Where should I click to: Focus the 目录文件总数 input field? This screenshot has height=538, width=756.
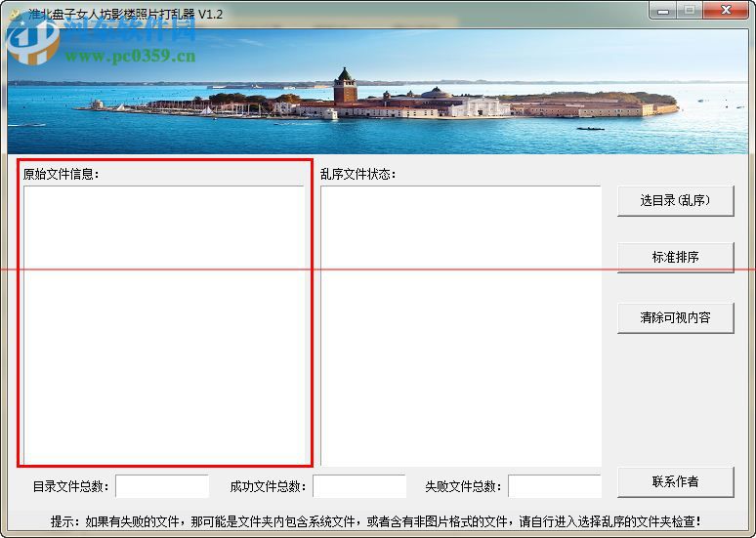(x=162, y=486)
